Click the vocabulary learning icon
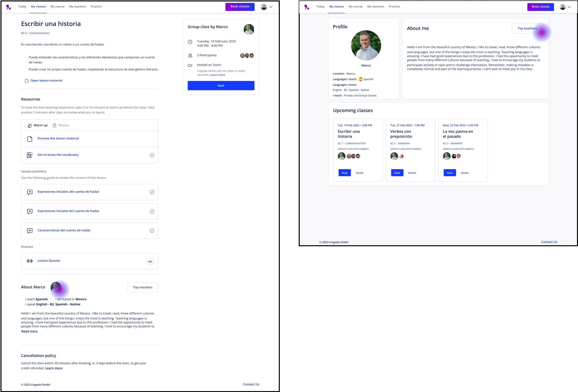This screenshot has height=392, width=578. pos(30,155)
